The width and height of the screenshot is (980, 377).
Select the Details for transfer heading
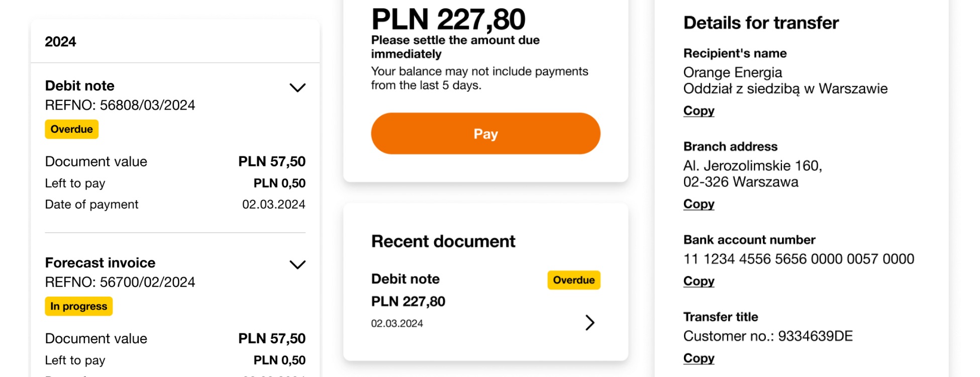tap(760, 23)
